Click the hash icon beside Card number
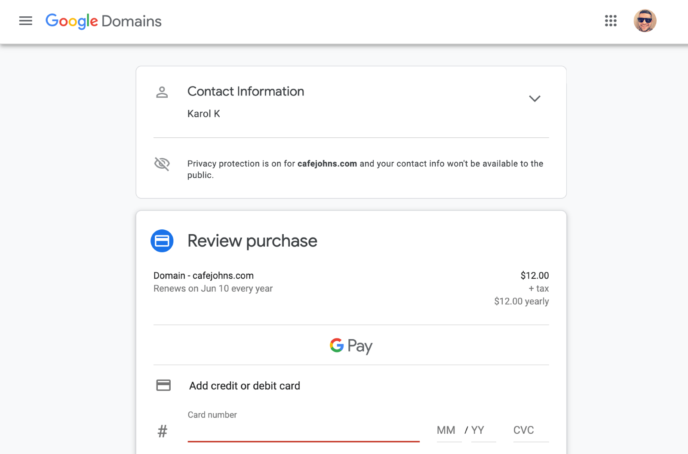688x454 pixels. click(x=162, y=431)
